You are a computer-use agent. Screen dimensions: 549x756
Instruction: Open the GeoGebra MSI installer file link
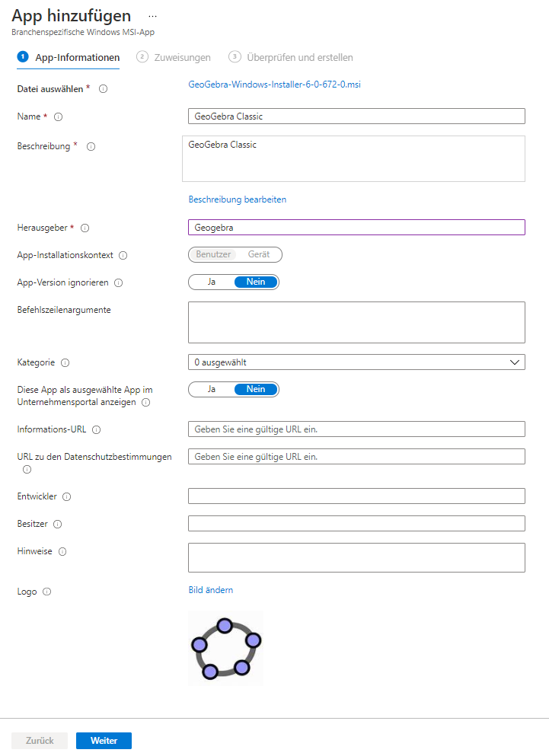[x=274, y=85]
